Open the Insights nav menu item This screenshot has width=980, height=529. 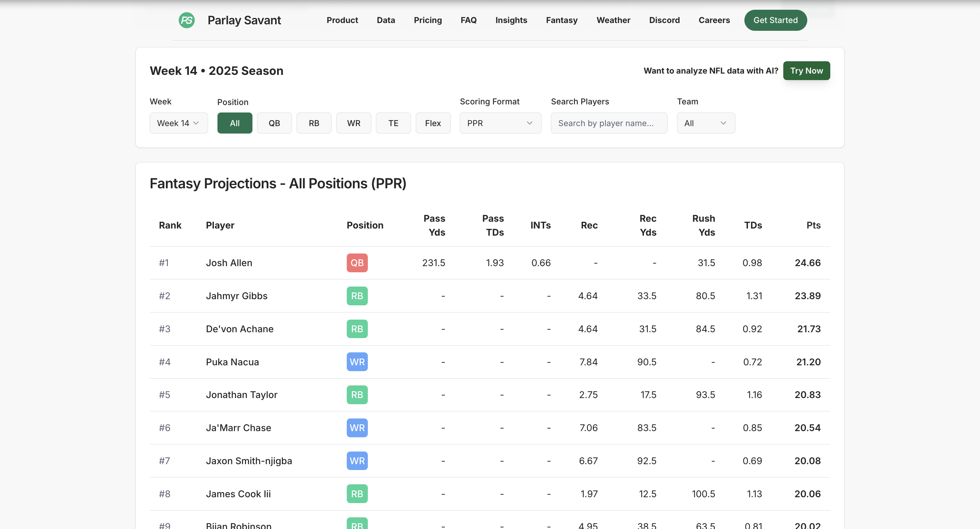pos(511,20)
